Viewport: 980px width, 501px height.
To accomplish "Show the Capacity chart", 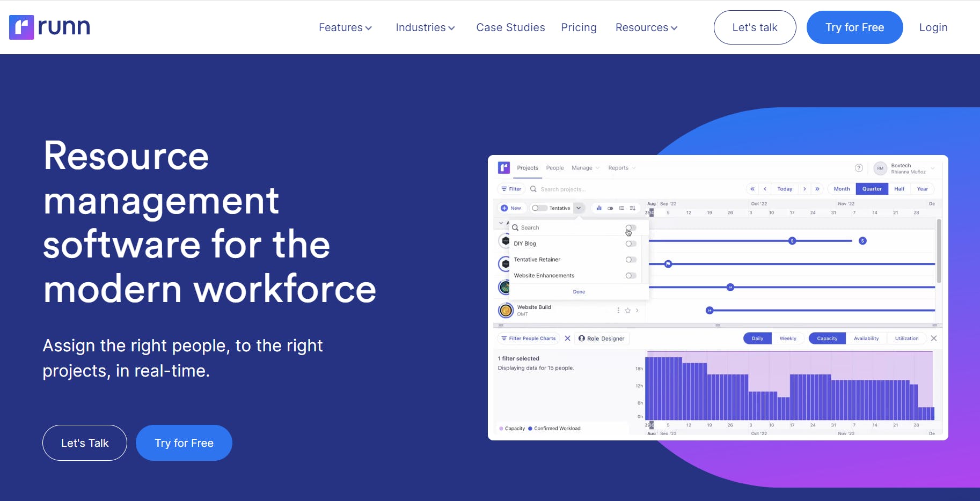I will [827, 338].
